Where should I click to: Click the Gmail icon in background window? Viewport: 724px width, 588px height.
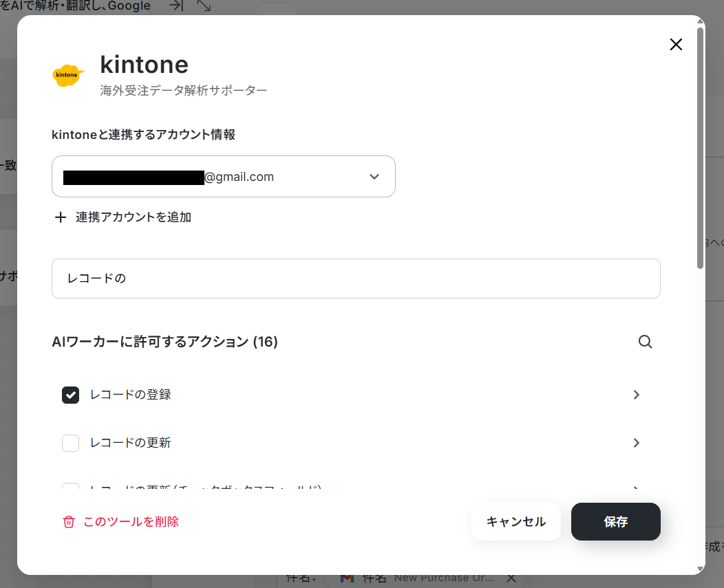tap(348, 578)
